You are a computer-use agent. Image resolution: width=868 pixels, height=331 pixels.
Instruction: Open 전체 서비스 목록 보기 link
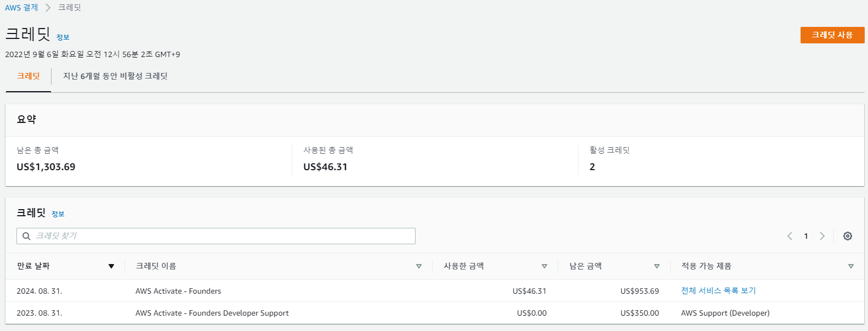pyautogui.click(x=718, y=290)
